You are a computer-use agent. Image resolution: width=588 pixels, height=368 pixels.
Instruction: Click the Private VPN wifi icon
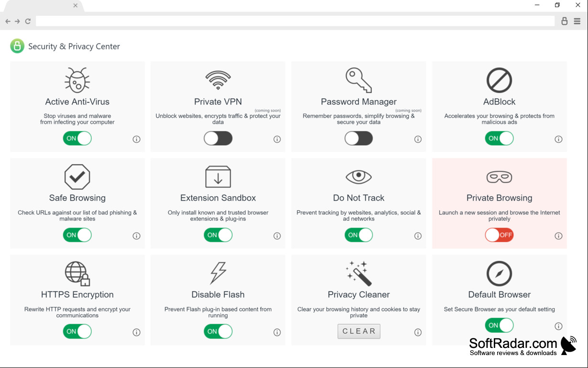click(218, 80)
